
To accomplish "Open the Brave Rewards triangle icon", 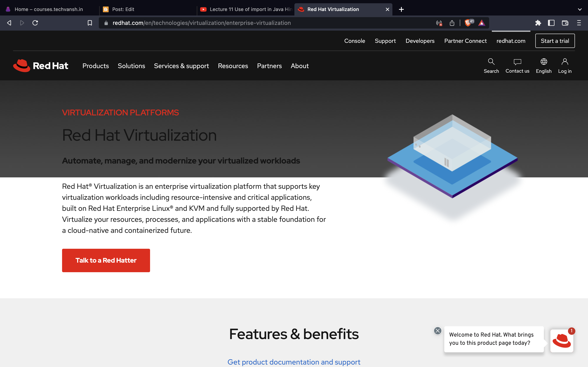I will point(482,23).
